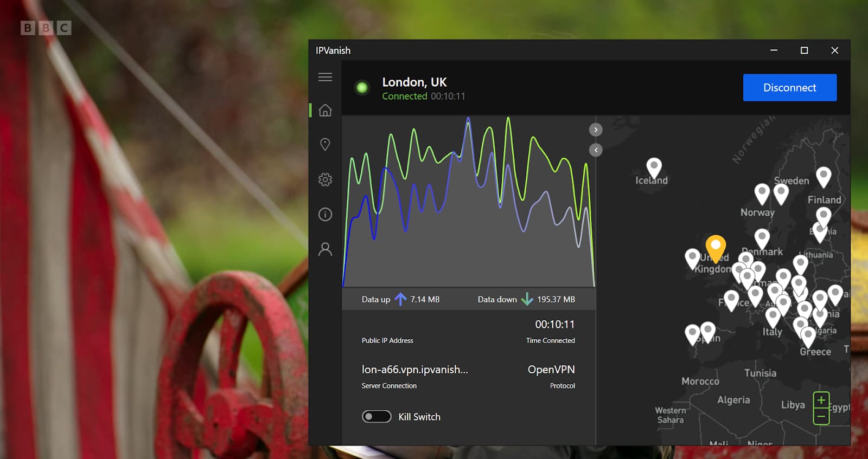This screenshot has width=868, height=459.
Task: Click the Public IP Address label
Action: coord(387,340)
